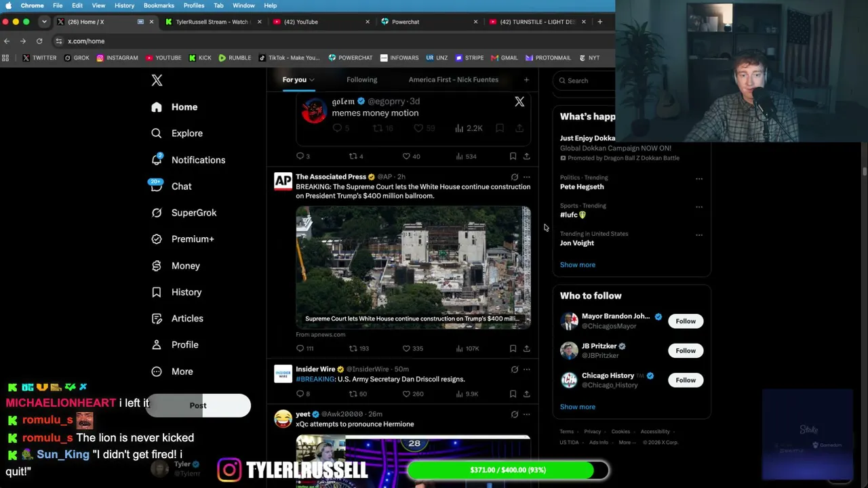Open the Supreme Court ballroom article image
868x488 pixels.
click(x=413, y=268)
